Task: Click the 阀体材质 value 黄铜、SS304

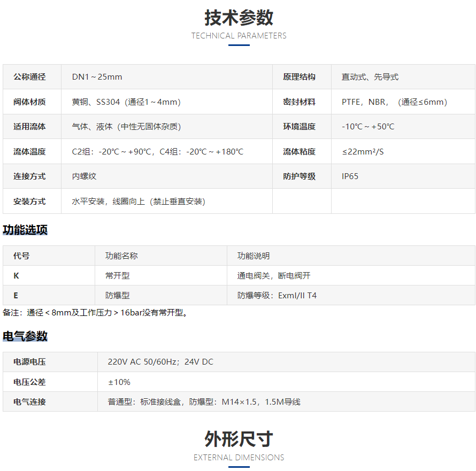Action: point(126,102)
